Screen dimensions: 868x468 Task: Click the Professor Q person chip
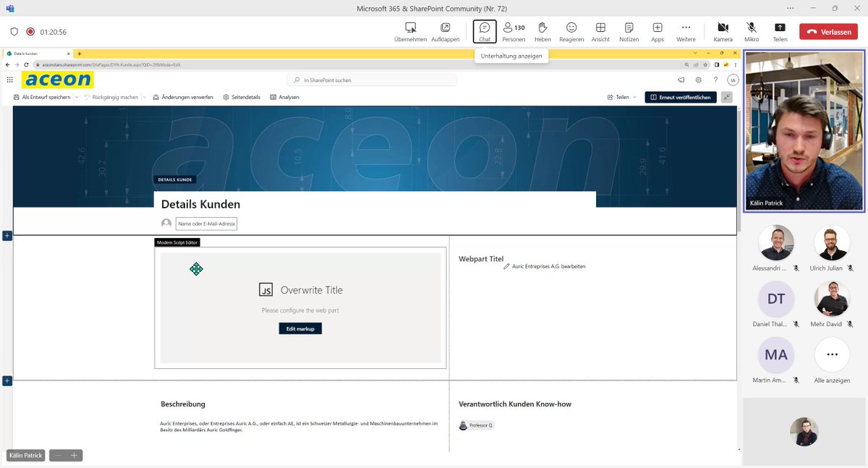tap(476, 425)
